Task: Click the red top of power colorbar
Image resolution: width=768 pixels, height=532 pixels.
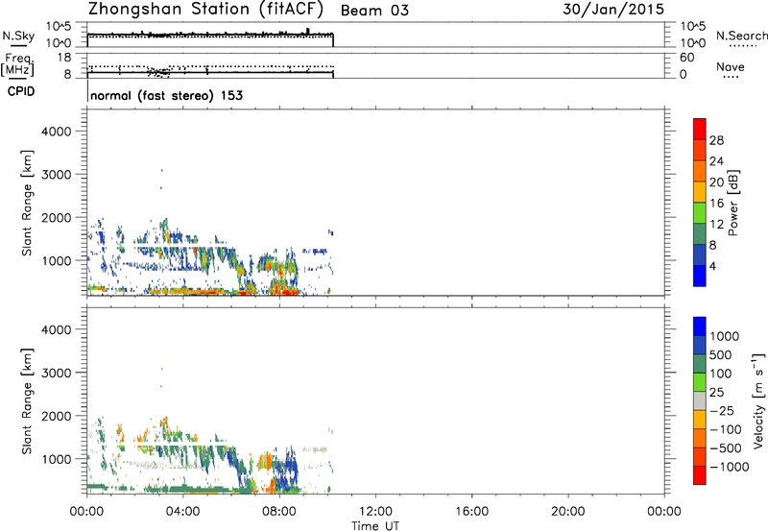Action: tap(700, 129)
